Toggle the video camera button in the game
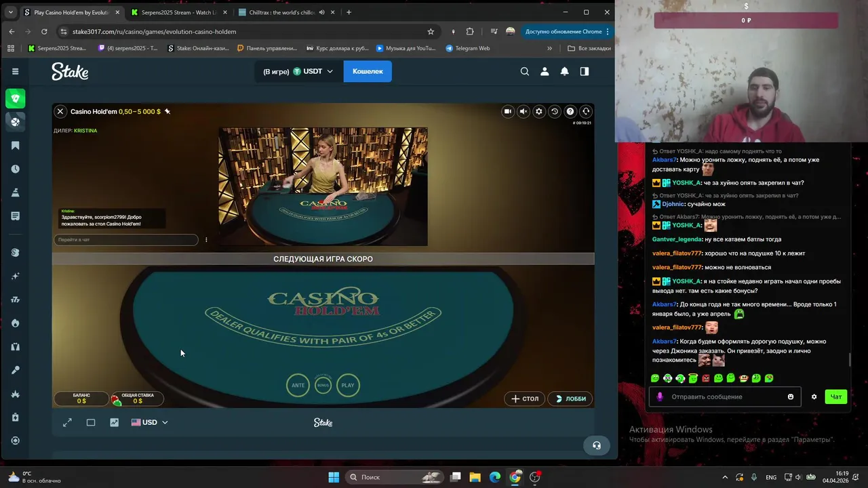The image size is (868, 488). coord(507,111)
